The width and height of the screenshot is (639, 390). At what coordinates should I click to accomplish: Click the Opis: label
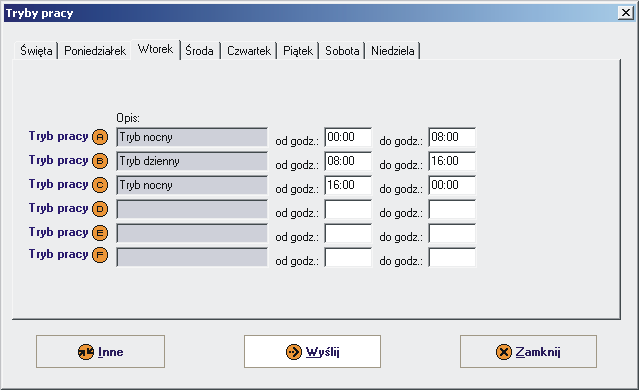click(128, 118)
